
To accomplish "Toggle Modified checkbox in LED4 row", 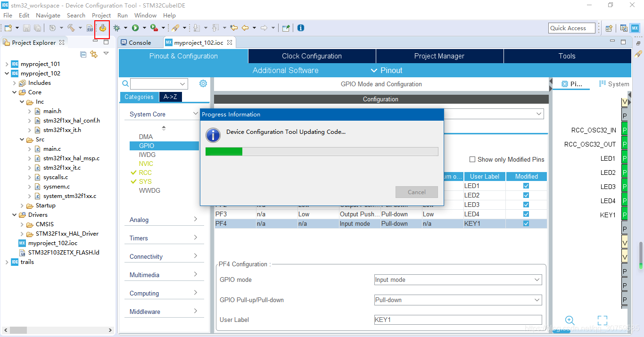I will click(526, 214).
